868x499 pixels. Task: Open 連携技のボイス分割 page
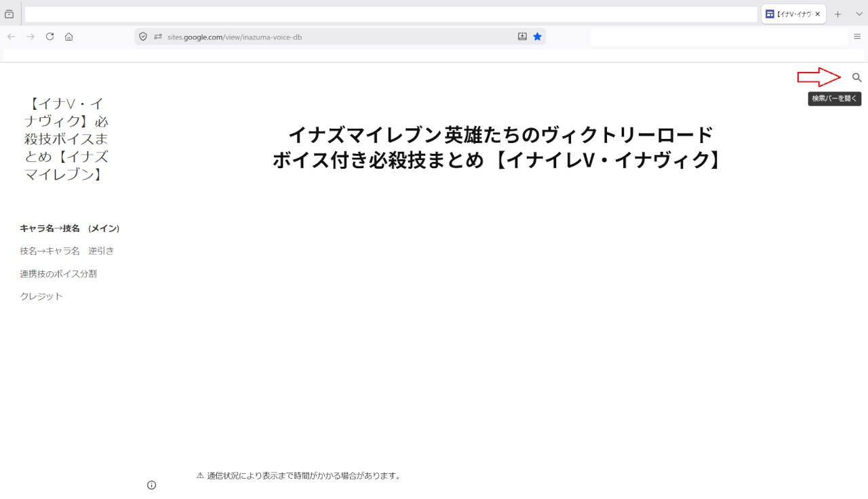pyautogui.click(x=58, y=274)
